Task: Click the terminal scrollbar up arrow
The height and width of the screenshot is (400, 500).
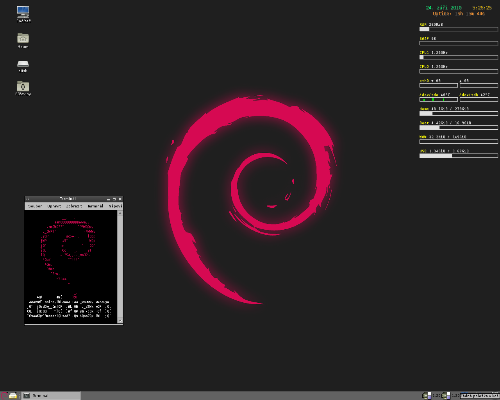Action: (120, 213)
